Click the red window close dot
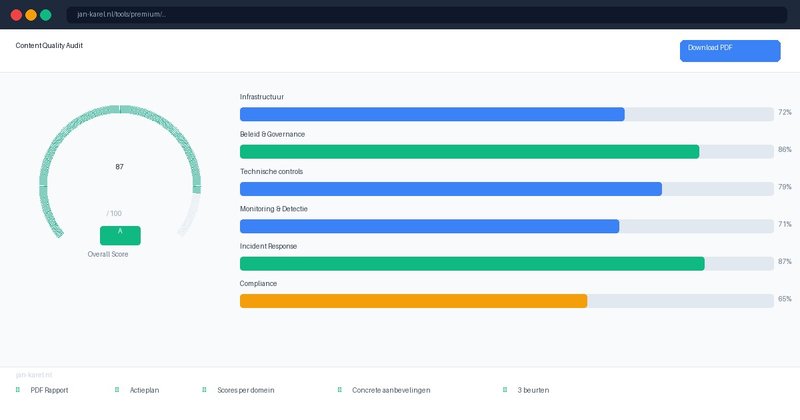The image size is (800, 420). tap(16, 15)
